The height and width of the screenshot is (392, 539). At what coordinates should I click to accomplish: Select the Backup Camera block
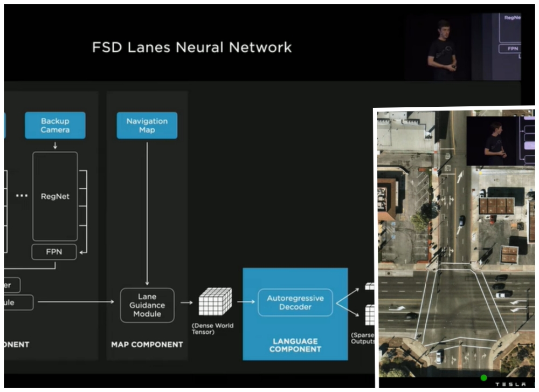coord(55,125)
